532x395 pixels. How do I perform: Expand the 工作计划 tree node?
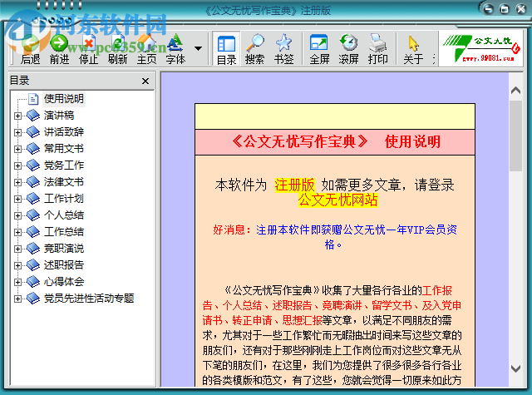17,199
